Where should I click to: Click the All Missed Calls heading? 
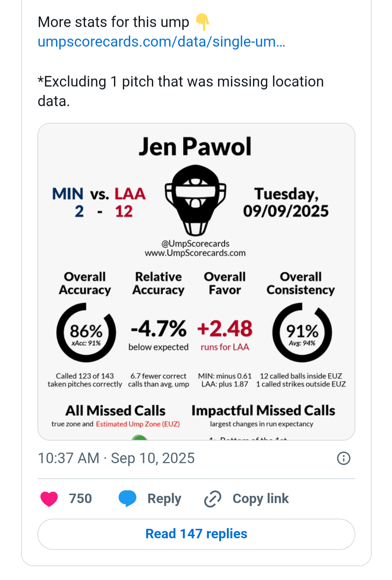(x=115, y=411)
